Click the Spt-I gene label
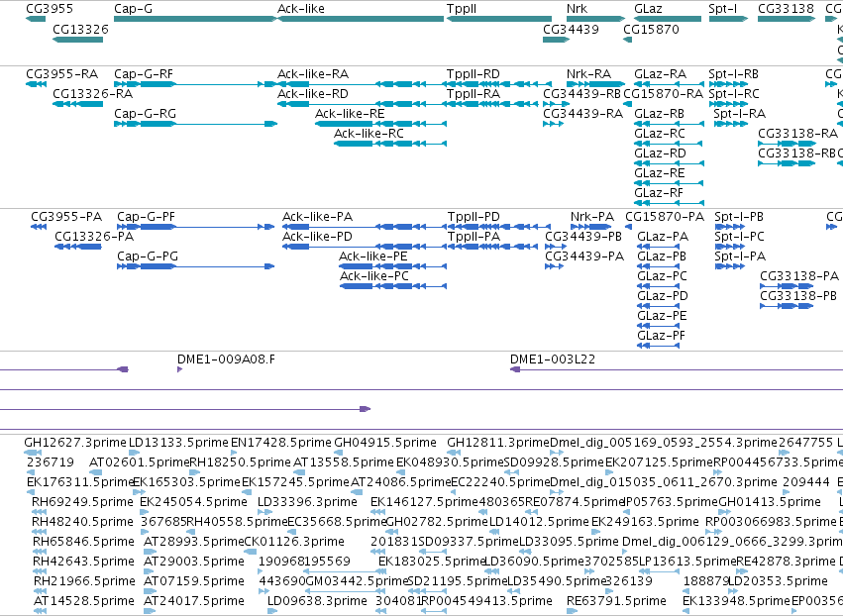Viewport: 843px width, 616px height. click(x=722, y=9)
